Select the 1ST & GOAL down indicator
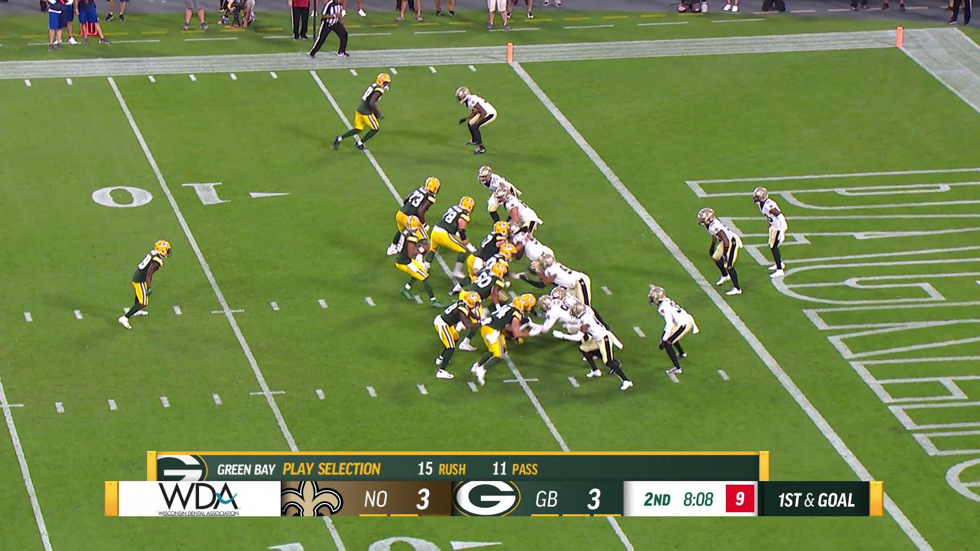The width and height of the screenshot is (980, 551). coord(816,499)
